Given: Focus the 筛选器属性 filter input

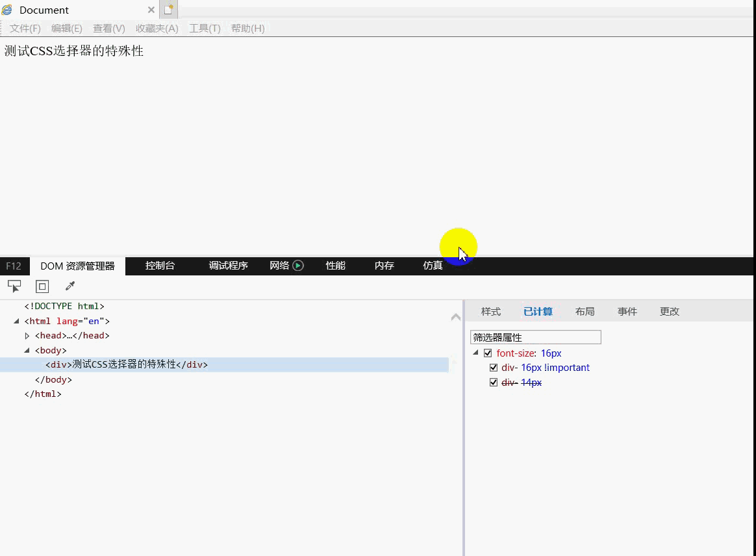Looking at the screenshot, I should (x=536, y=337).
